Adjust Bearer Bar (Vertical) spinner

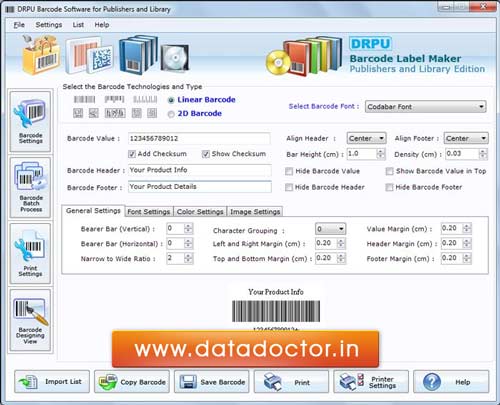click(x=188, y=229)
